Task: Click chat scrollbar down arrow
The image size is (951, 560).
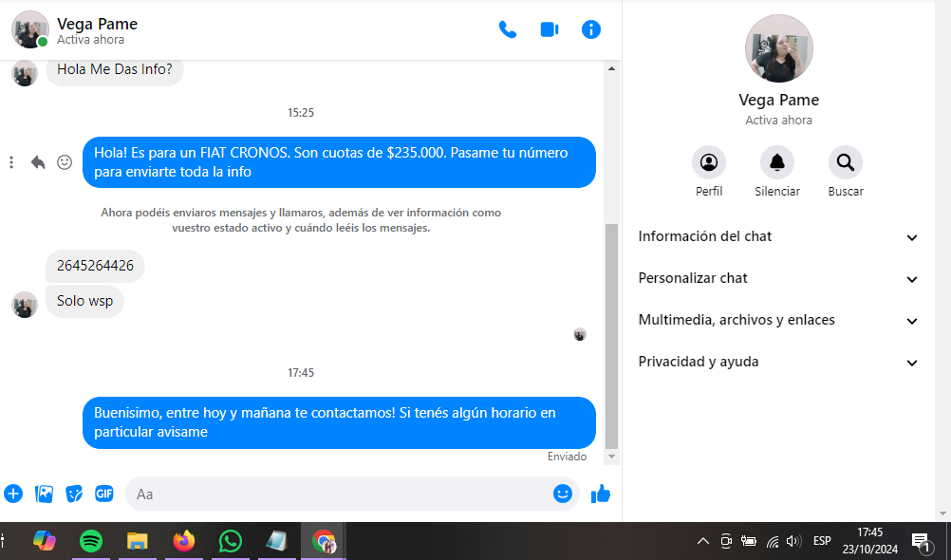Action: pyautogui.click(x=611, y=457)
